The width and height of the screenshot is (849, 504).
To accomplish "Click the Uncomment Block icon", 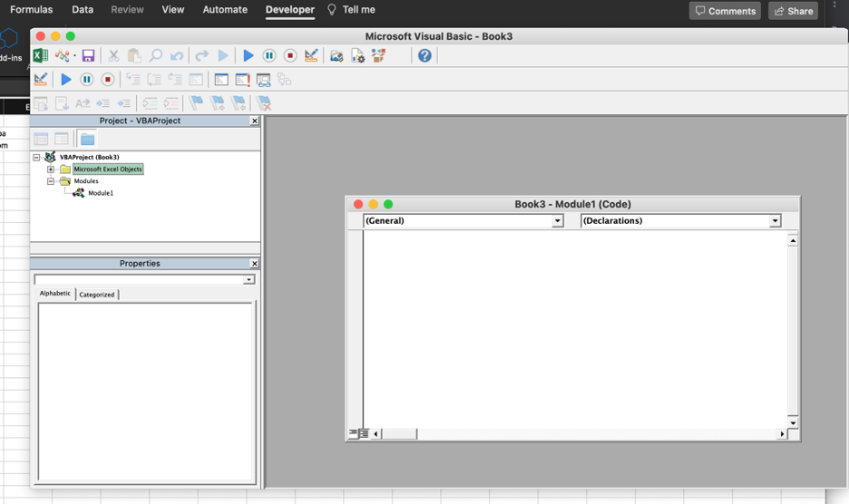I will pyautogui.click(x=171, y=102).
